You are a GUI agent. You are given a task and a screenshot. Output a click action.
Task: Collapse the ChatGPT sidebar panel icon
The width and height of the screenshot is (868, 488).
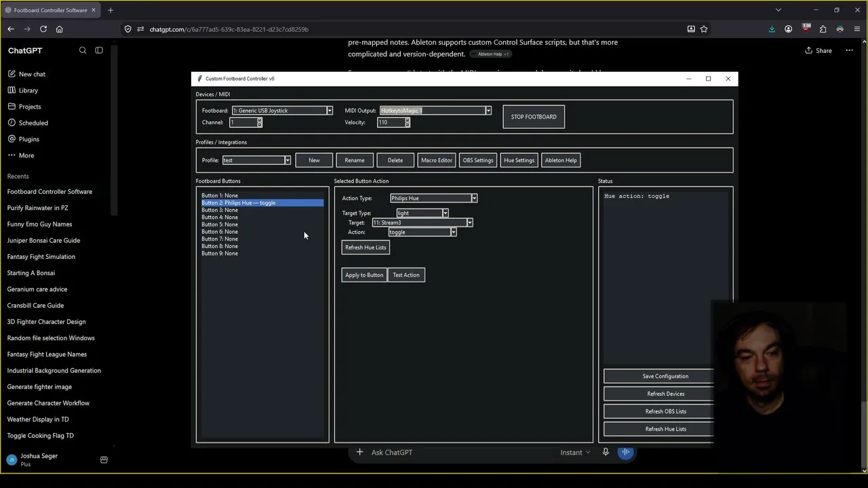99,50
